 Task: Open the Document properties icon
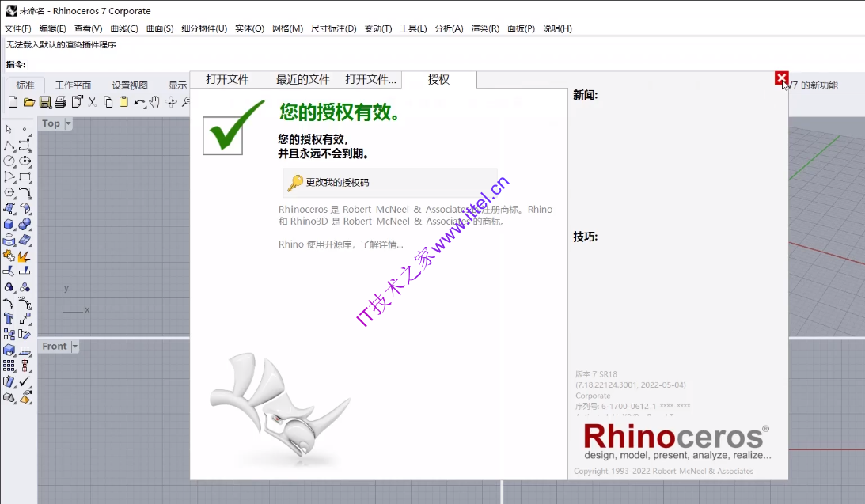[77, 102]
